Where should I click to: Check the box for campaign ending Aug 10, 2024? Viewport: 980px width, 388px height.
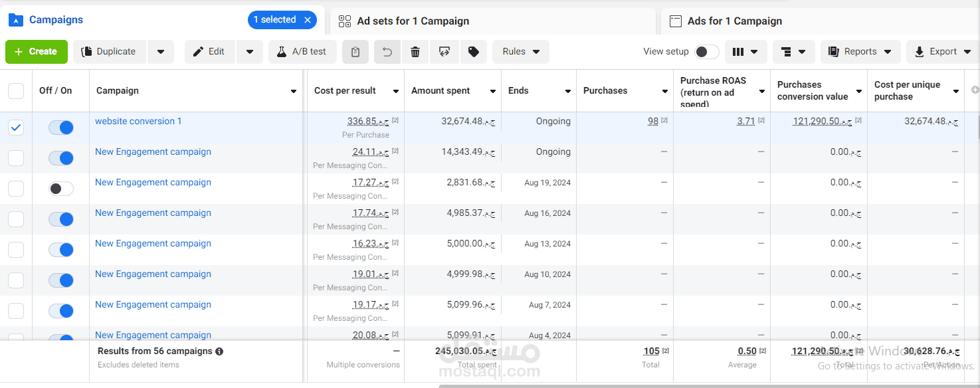16,280
